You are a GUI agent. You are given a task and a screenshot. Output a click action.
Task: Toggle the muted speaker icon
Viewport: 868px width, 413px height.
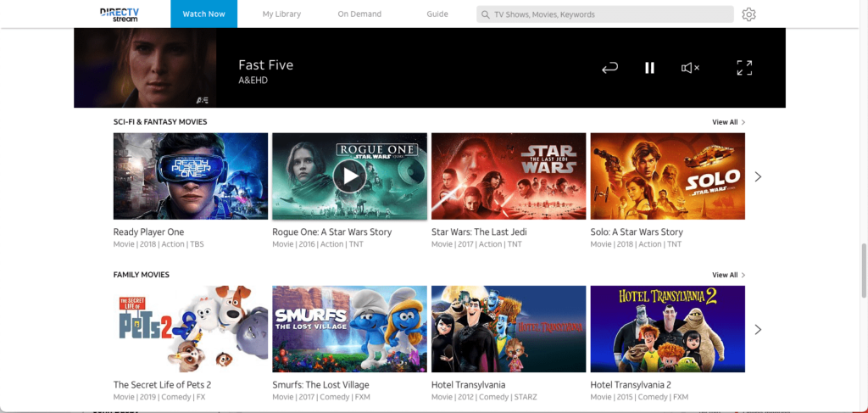[x=690, y=68]
